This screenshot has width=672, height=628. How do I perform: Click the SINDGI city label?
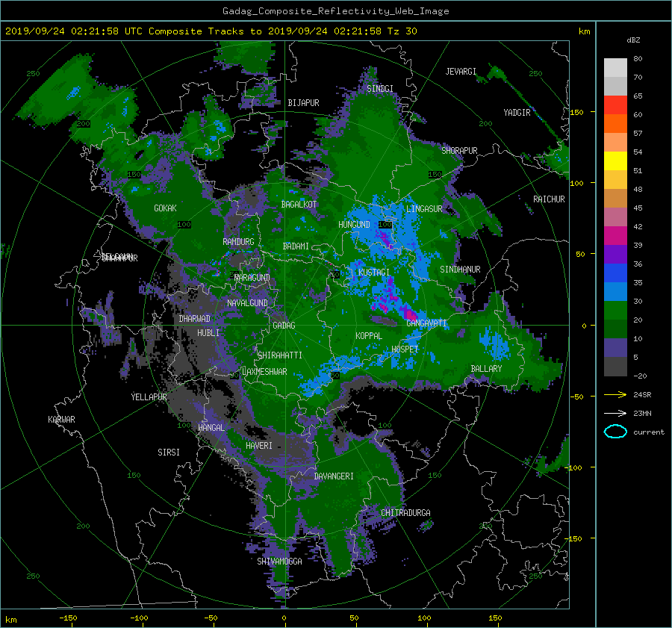(x=380, y=88)
